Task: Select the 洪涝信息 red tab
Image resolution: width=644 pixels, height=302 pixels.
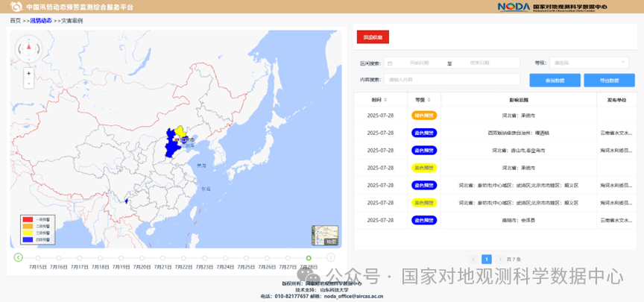Action: click(x=373, y=37)
